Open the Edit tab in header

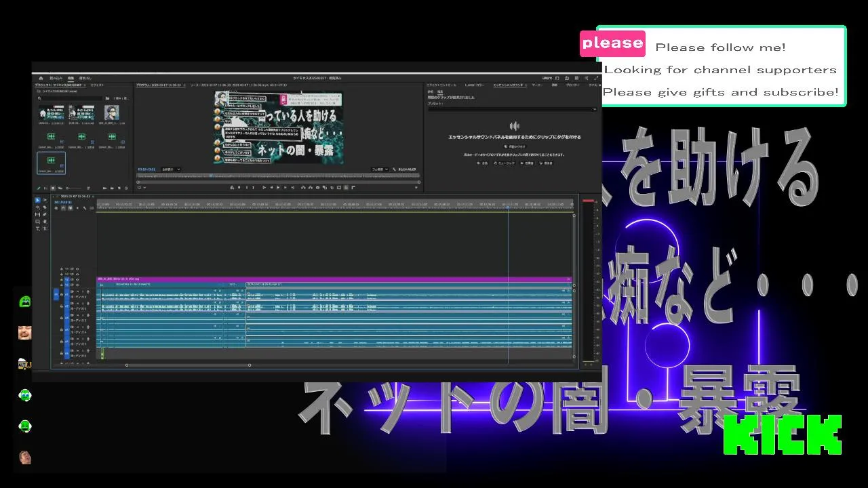click(x=71, y=78)
